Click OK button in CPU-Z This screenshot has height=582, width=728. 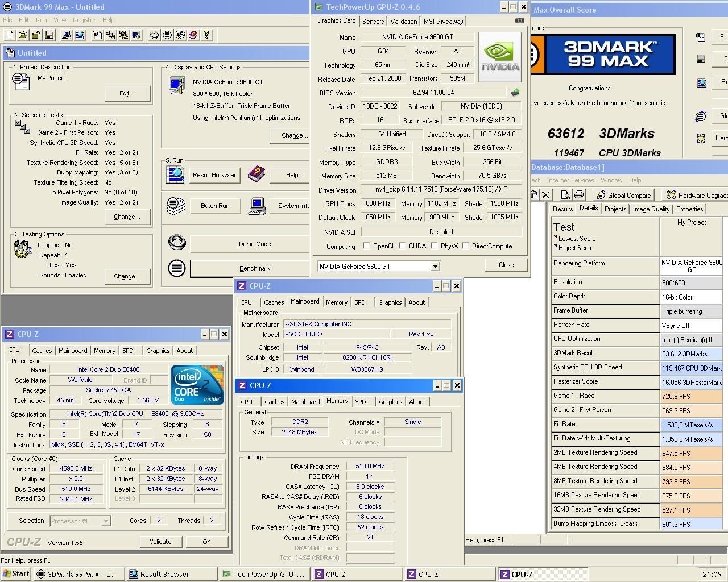(x=206, y=542)
